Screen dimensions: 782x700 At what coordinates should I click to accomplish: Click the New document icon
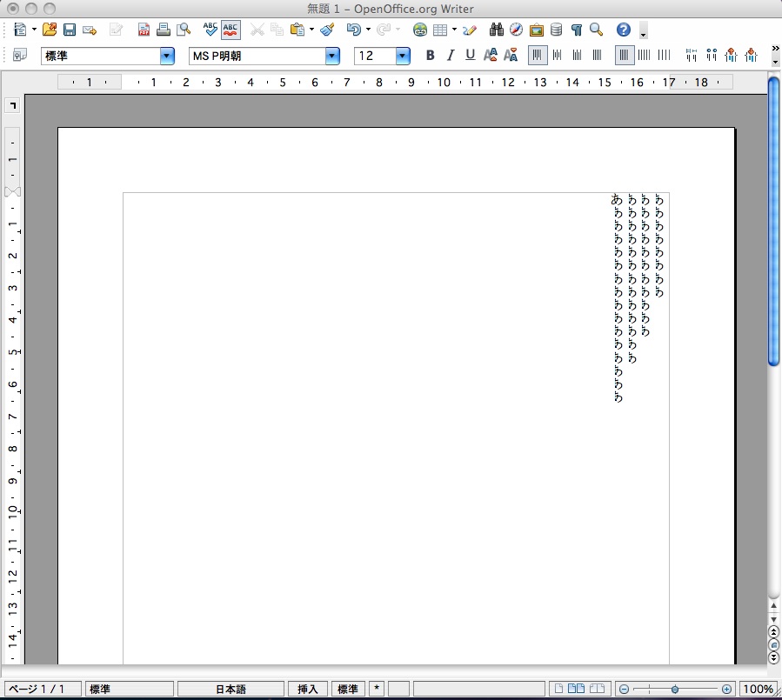[x=20, y=30]
